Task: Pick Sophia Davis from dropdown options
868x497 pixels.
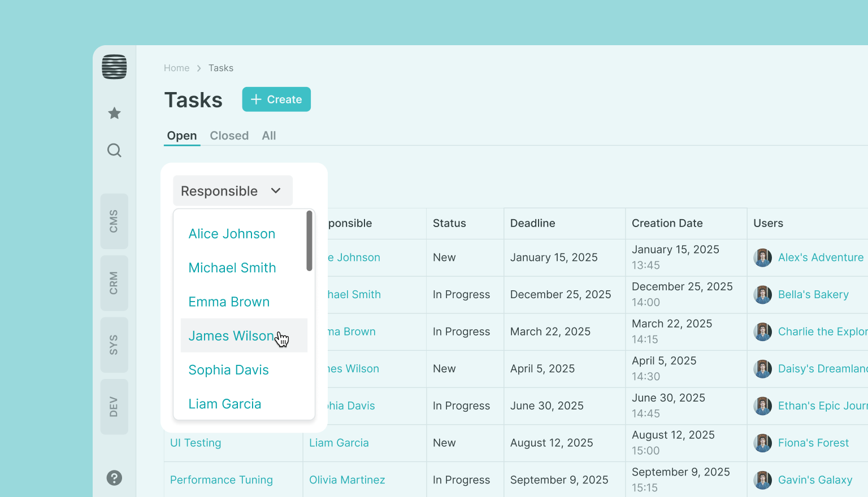Action: point(228,370)
